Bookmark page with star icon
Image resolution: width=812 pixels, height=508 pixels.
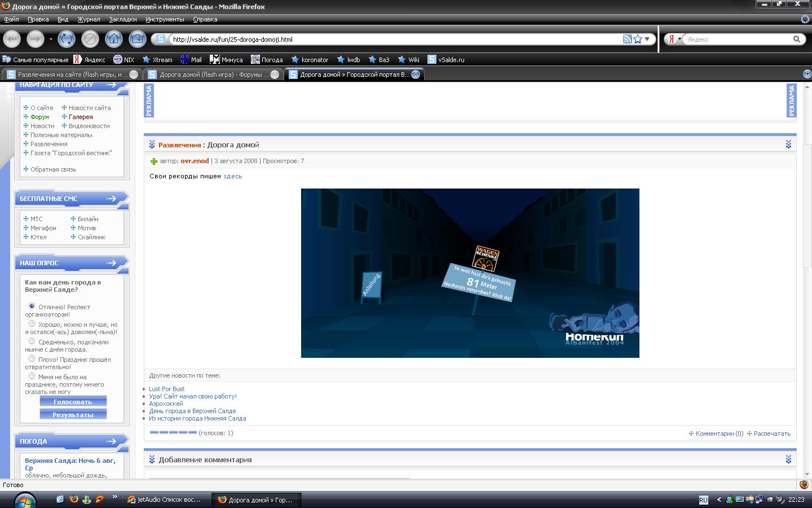(638, 39)
